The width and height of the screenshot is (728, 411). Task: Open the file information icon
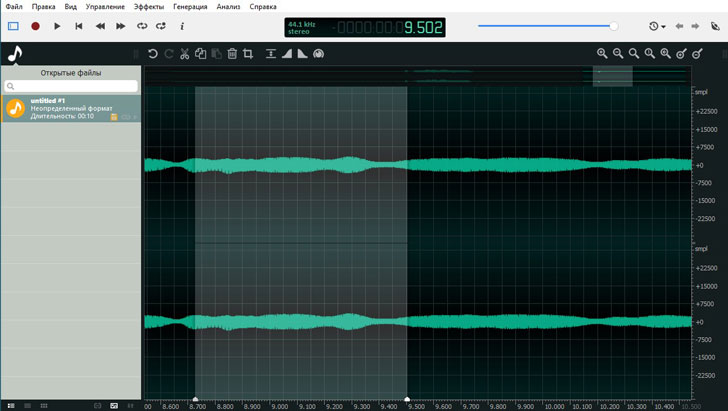pyautogui.click(x=182, y=26)
